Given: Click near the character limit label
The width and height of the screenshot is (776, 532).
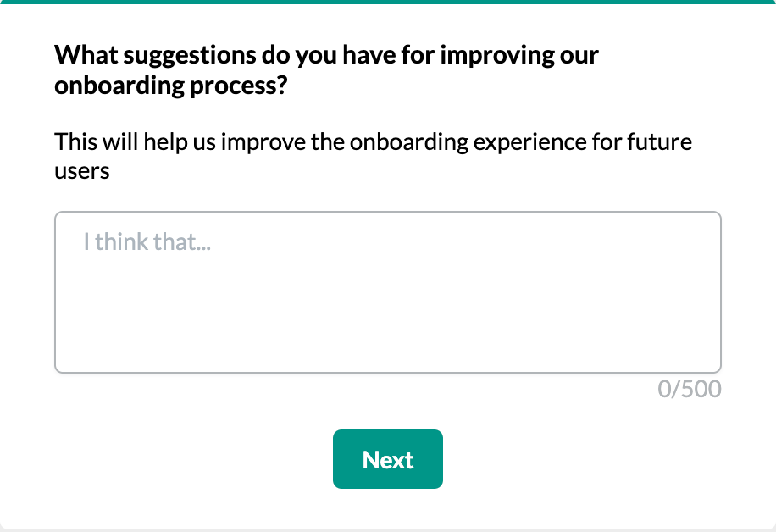Looking at the screenshot, I should 688,390.
